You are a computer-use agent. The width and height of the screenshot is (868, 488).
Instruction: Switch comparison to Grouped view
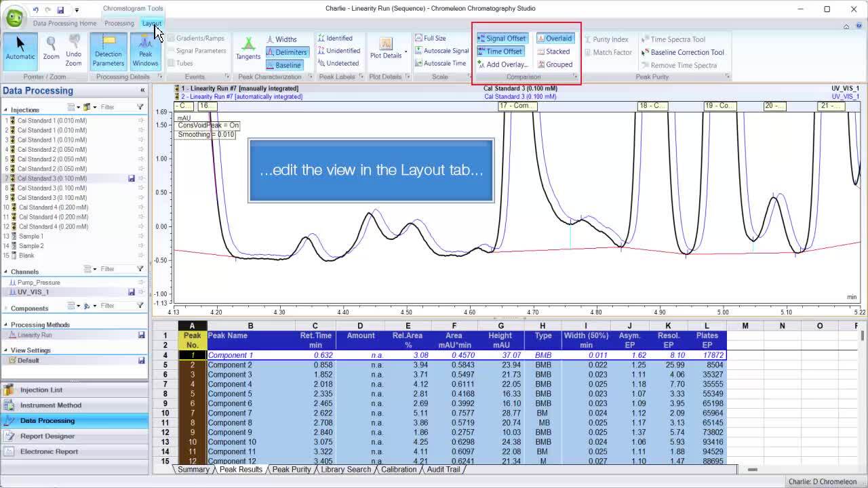click(x=555, y=64)
